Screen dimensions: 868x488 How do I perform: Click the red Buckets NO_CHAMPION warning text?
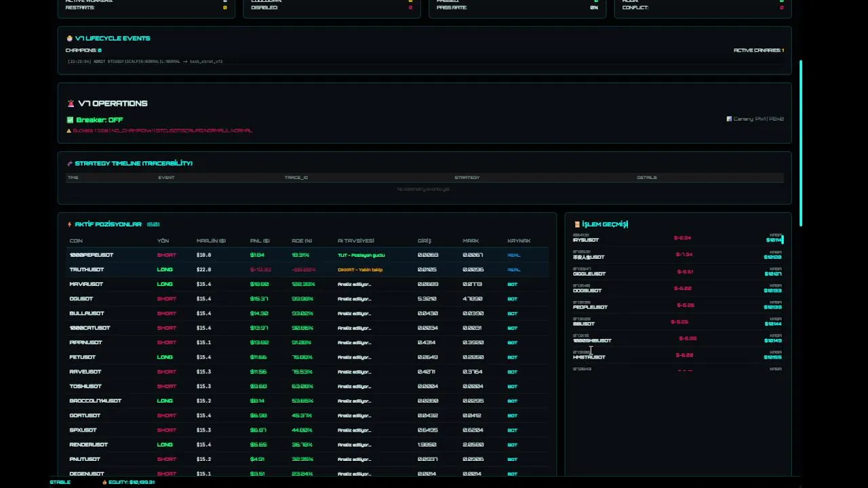[162, 131]
